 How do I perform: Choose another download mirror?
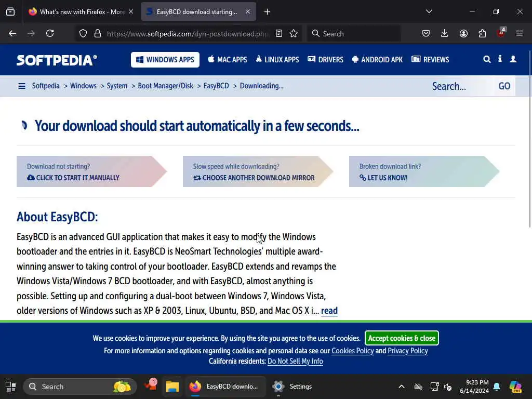pyautogui.click(x=258, y=171)
